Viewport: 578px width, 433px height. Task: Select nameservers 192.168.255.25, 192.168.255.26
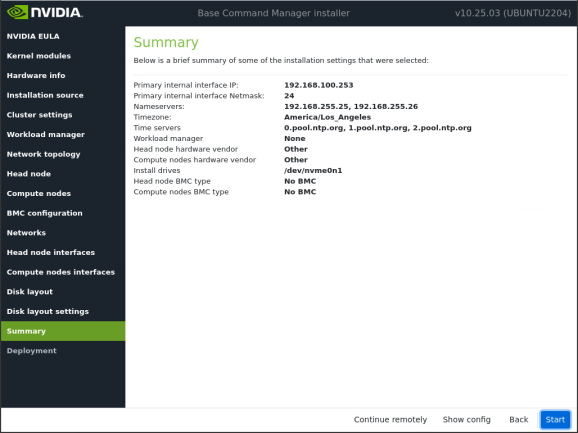[x=351, y=106]
